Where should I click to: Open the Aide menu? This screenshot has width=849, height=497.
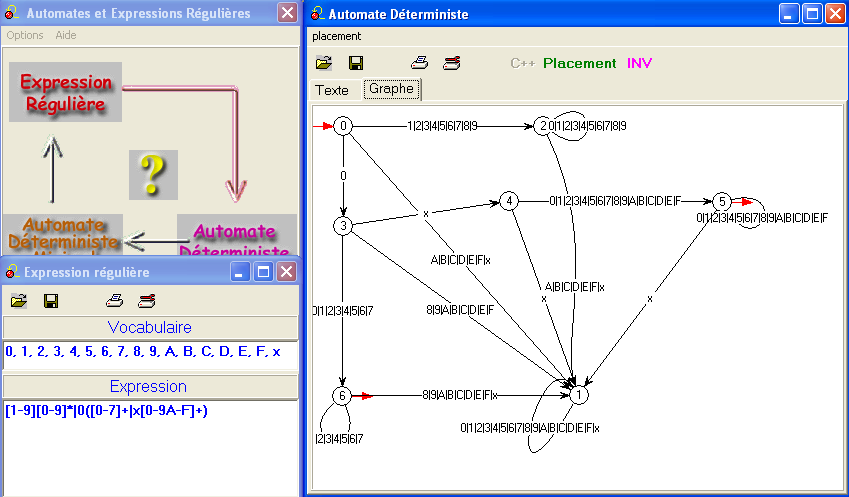tap(66, 35)
